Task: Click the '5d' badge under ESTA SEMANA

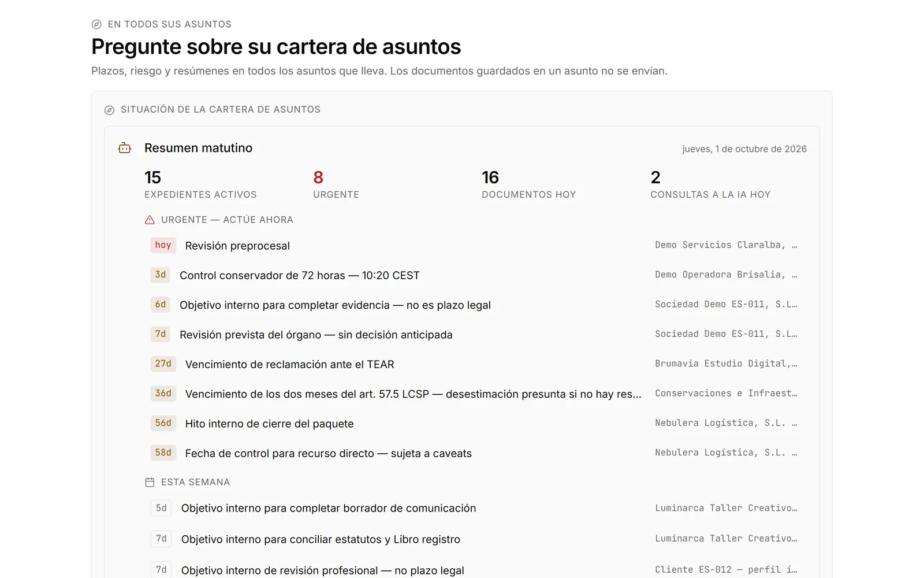Action: [x=161, y=508]
